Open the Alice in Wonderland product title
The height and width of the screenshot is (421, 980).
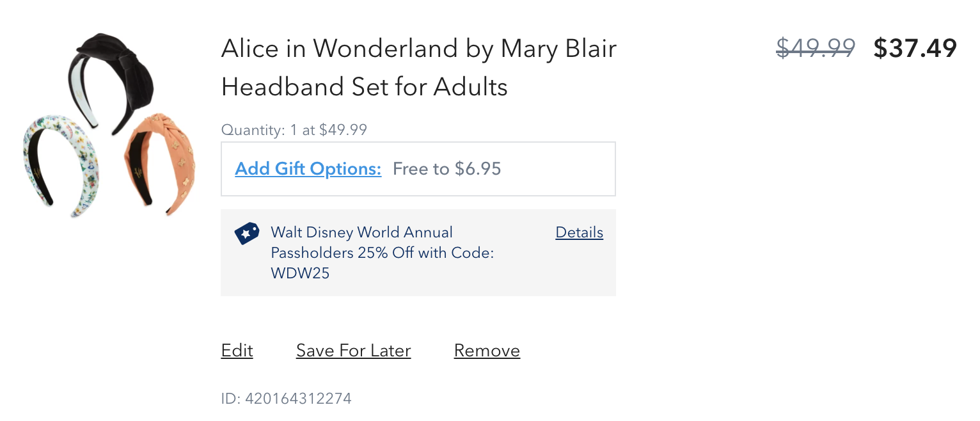pyautogui.click(x=418, y=67)
